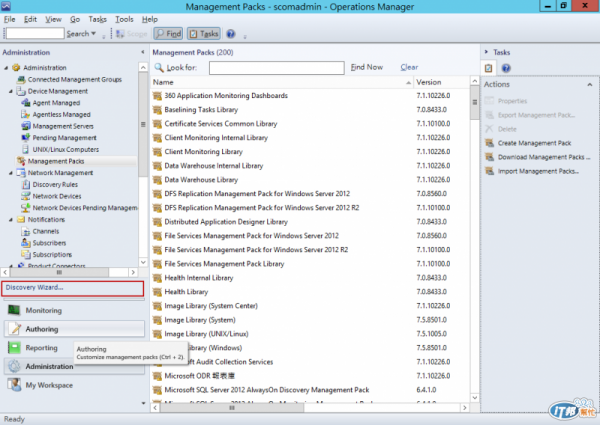Click Create Management Pack action
The width and height of the screenshot is (600, 425).
point(534,143)
